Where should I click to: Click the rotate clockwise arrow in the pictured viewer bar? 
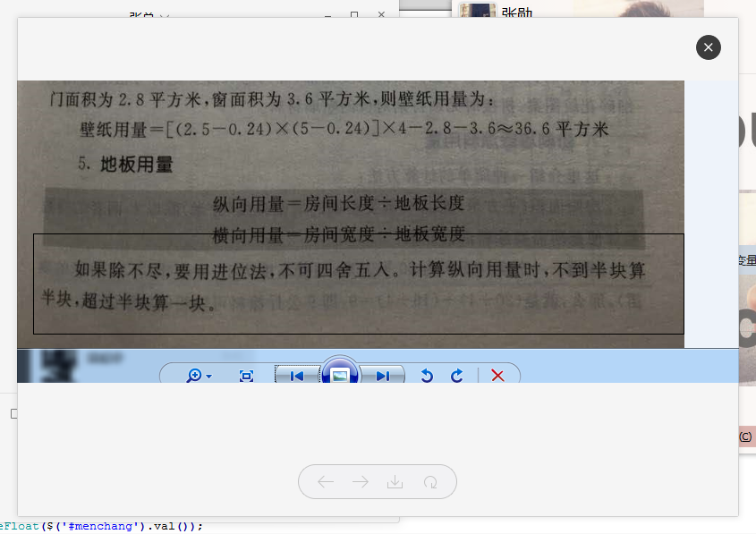[x=456, y=376]
